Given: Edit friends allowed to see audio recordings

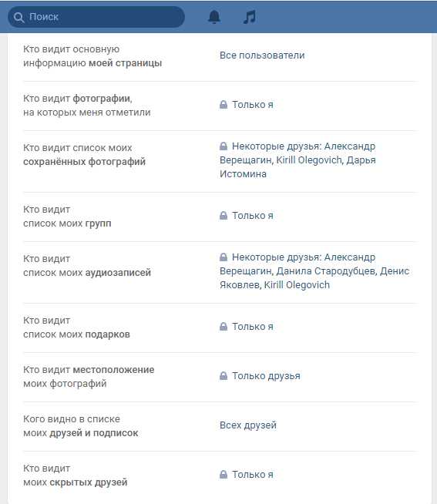Looking at the screenshot, I should click(314, 271).
